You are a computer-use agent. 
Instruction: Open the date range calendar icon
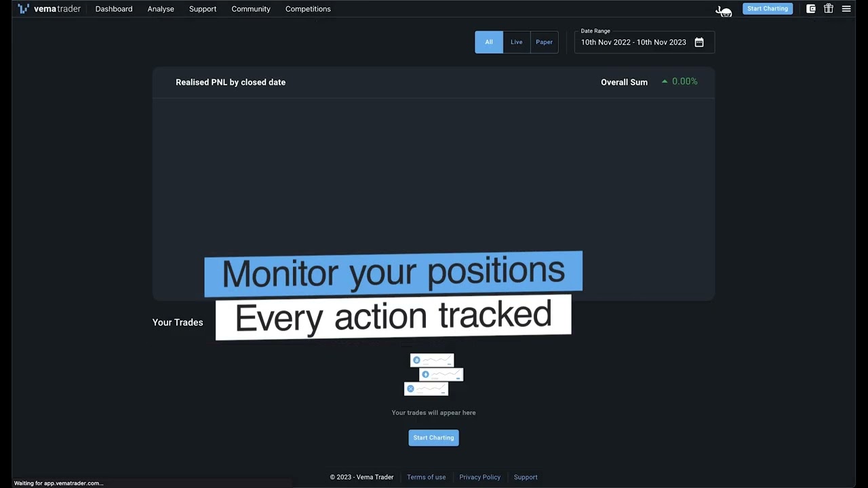699,42
